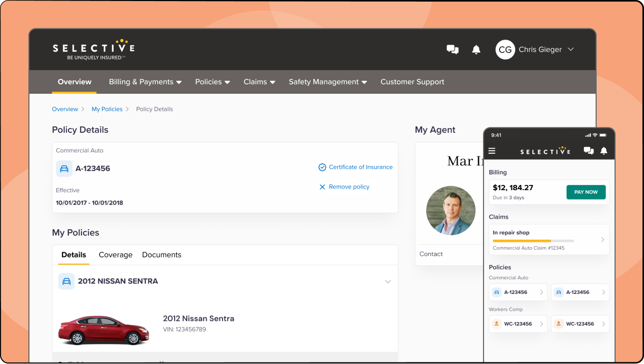Tap the bell icon in mobile header
644x364 pixels.
click(604, 151)
